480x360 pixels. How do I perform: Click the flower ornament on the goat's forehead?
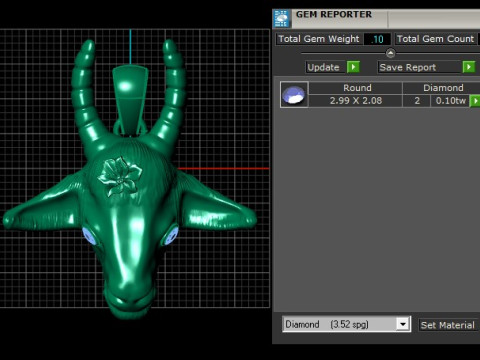[120, 176]
